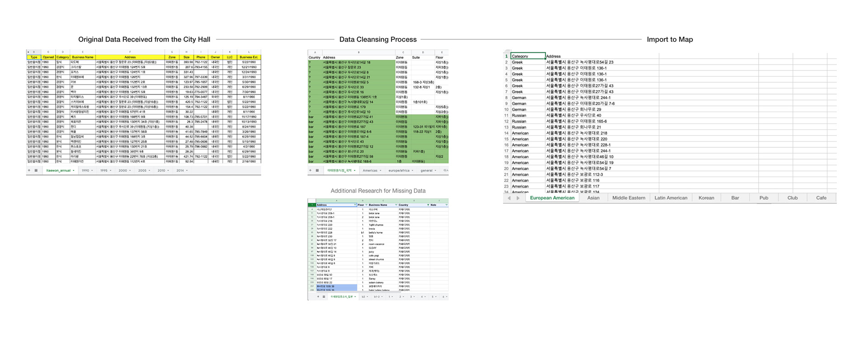Switch to the general sheet tab

click(x=429, y=170)
